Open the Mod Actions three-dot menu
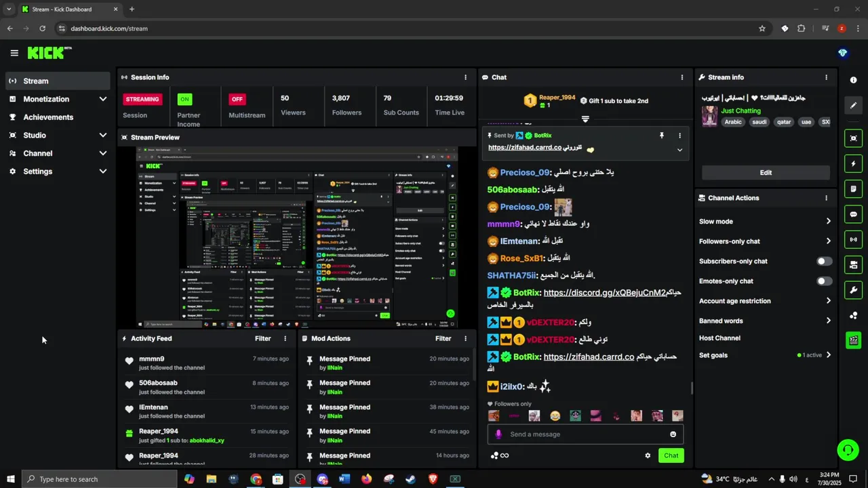 pos(465,338)
